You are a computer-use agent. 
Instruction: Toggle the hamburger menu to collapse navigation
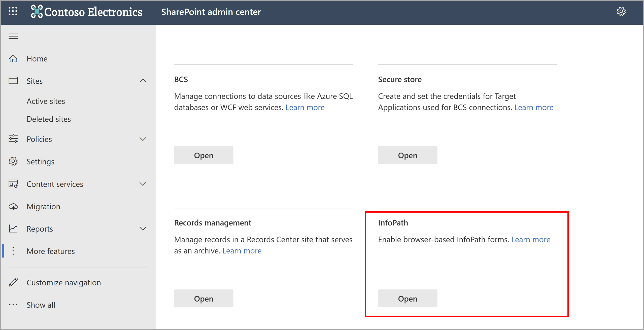tap(13, 36)
